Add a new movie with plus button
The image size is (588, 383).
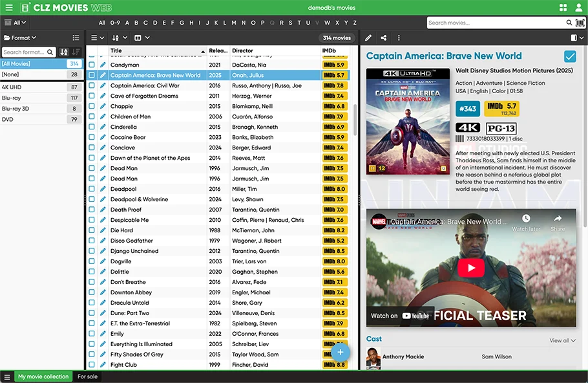point(341,352)
